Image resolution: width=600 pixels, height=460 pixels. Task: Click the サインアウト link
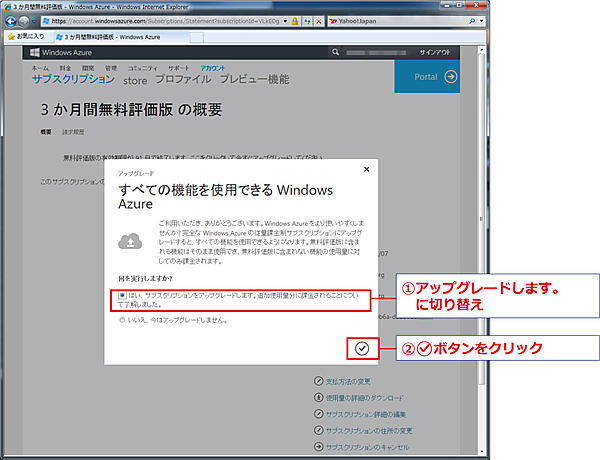coord(435,52)
